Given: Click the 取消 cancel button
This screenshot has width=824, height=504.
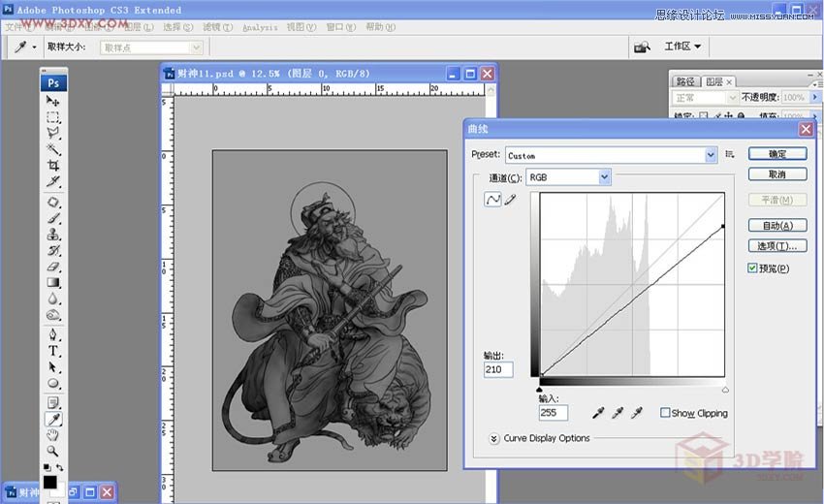Looking at the screenshot, I should pyautogui.click(x=777, y=173).
